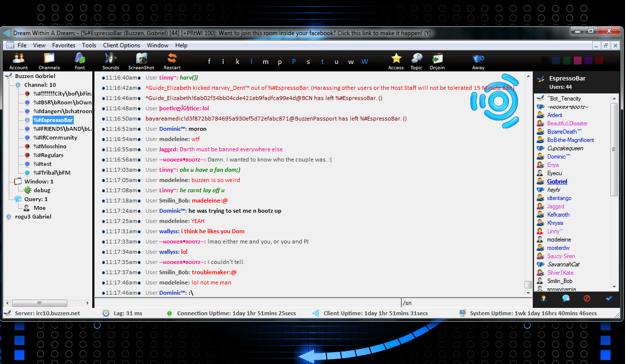Click the message input field containing /sn

464,303
